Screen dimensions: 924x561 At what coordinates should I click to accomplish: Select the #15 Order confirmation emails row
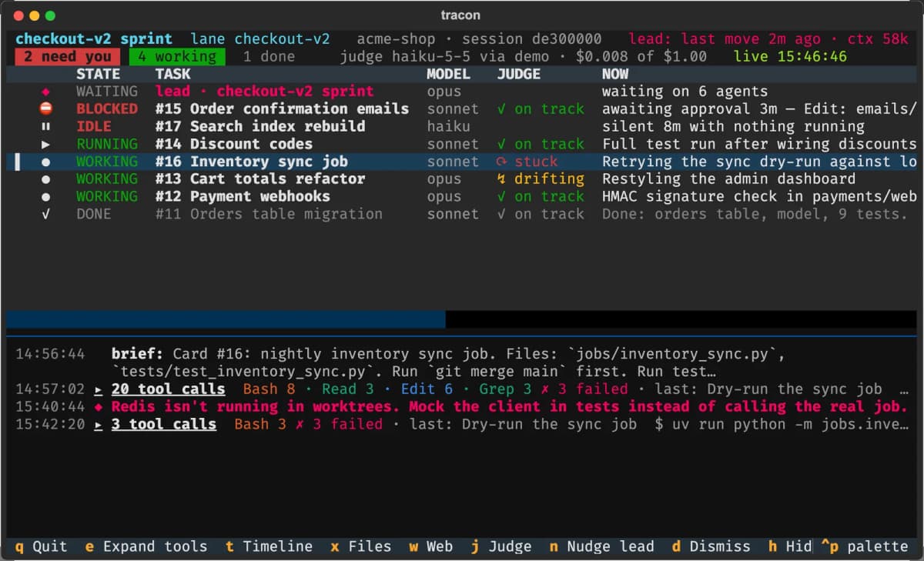462,109
